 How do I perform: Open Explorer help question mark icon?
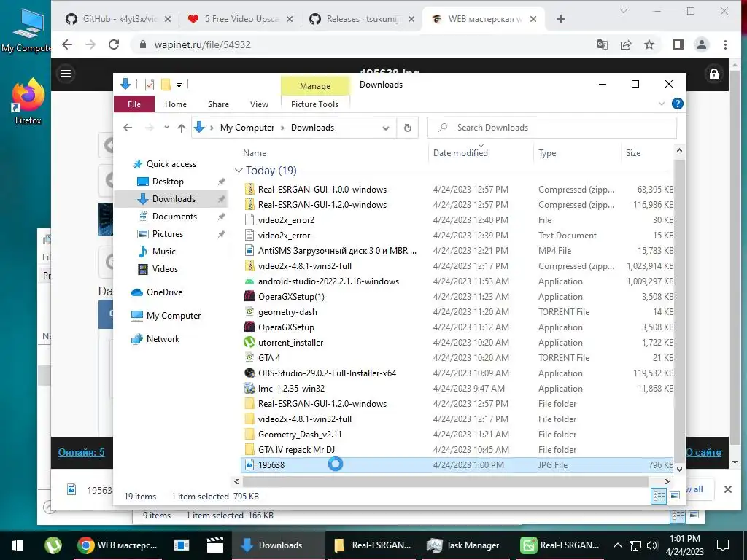[678, 104]
